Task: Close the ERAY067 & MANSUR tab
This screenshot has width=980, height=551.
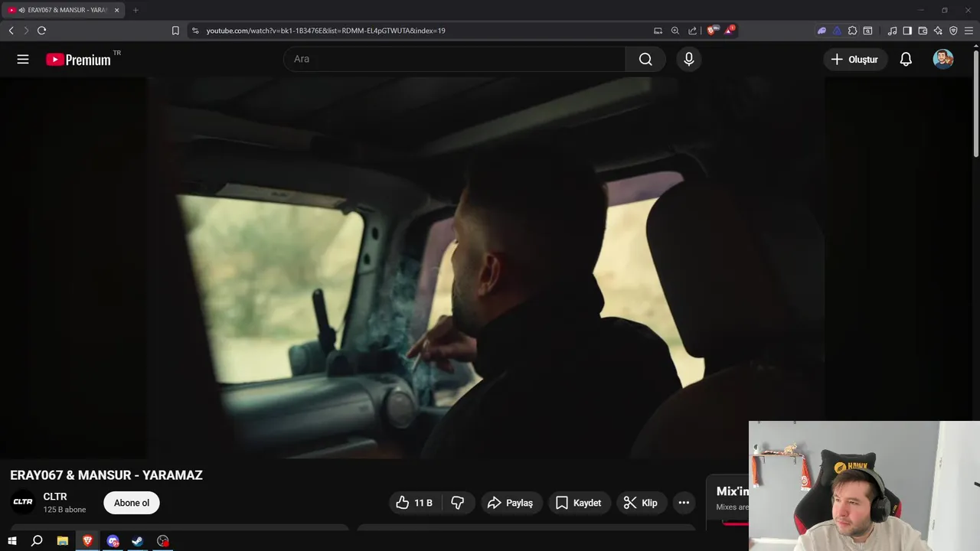Action: pyautogui.click(x=116, y=10)
